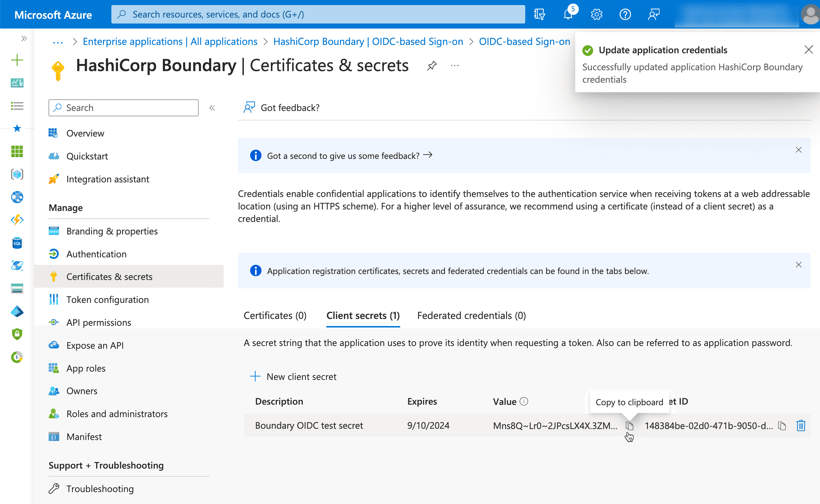The width and height of the screenshot is (820, 504).
Task: Copy the Secret ID to clipboard
Action: coord(782,426)
